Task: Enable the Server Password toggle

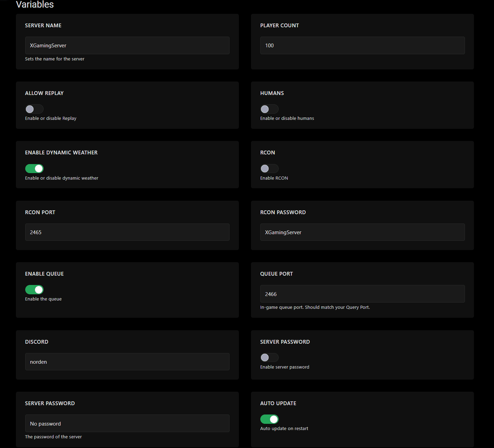Action: pos(269,357)
